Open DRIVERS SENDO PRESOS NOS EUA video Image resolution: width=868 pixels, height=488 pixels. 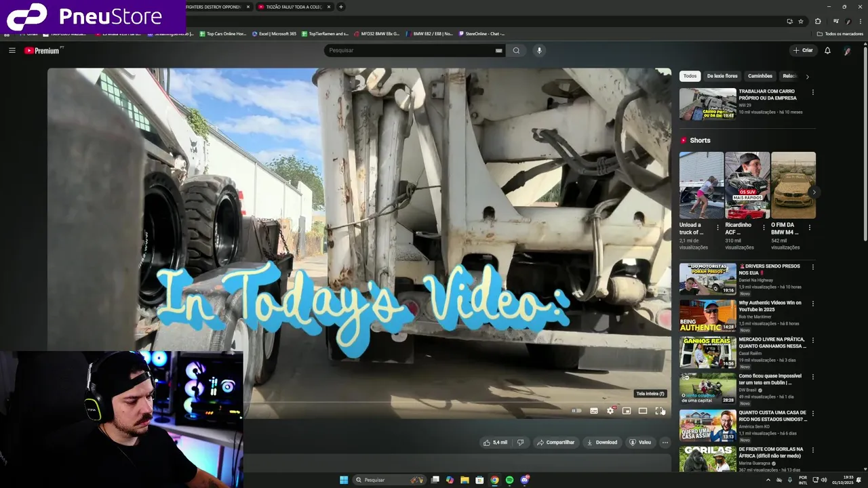point(708,279)
